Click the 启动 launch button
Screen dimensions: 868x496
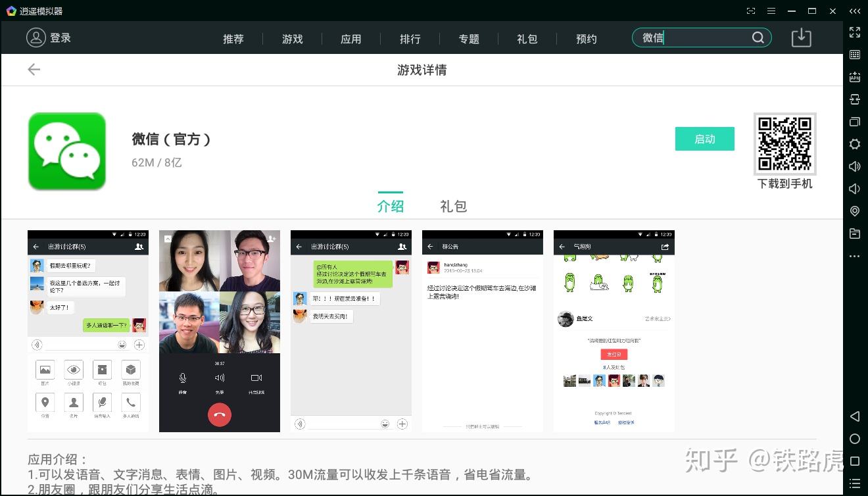(x=705, y=139)
